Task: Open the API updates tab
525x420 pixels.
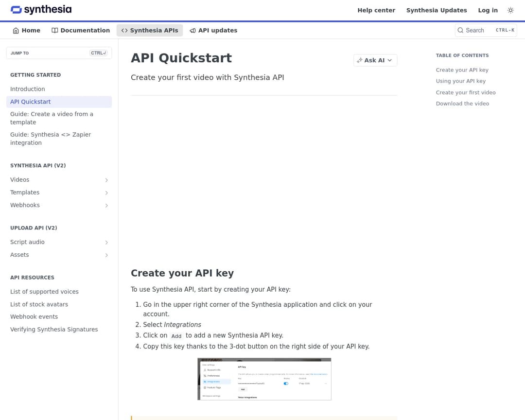Action: [213, 31]
